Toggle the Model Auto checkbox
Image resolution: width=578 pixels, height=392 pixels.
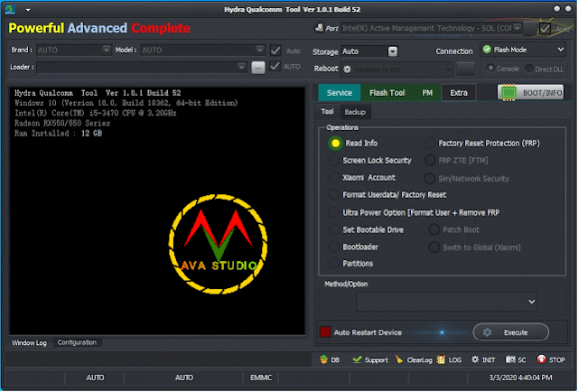coord(275,51)
